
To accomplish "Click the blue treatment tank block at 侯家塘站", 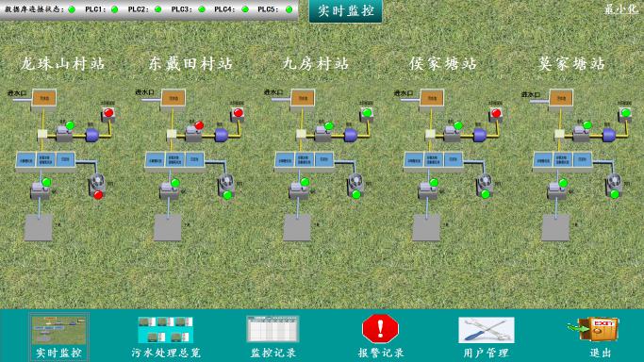I will coord(434,159).
